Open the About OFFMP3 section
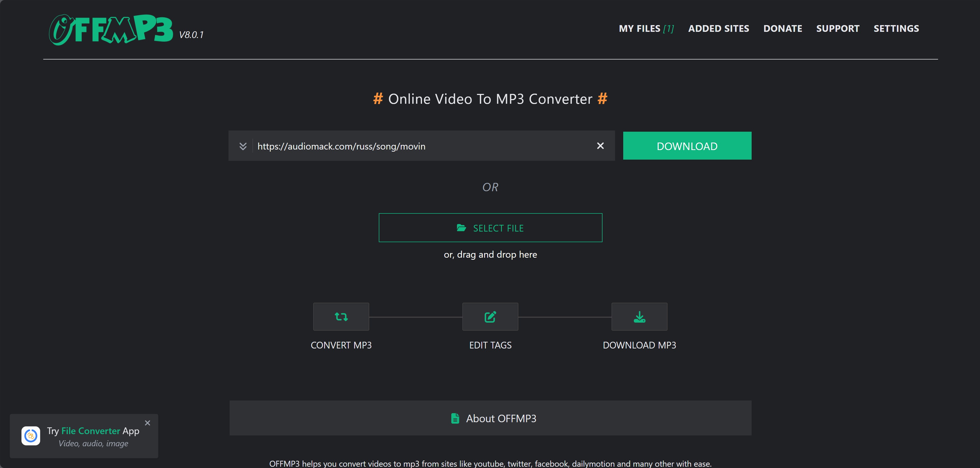The height and width of the screenshot is (468, 980). pyautogui.click(x=490, y=418)
